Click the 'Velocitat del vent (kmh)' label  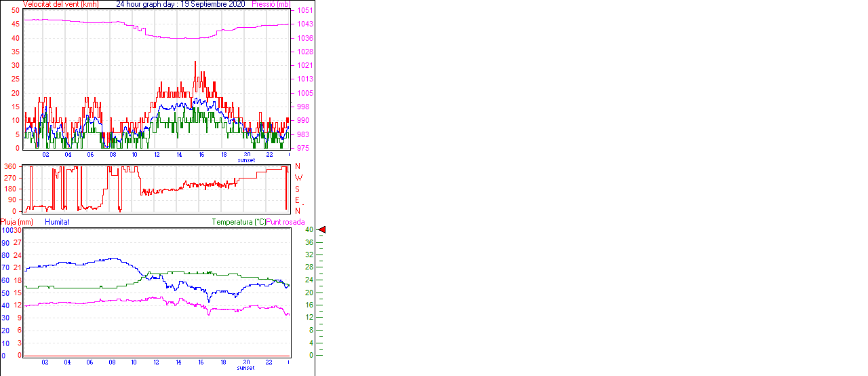point(61,4)
